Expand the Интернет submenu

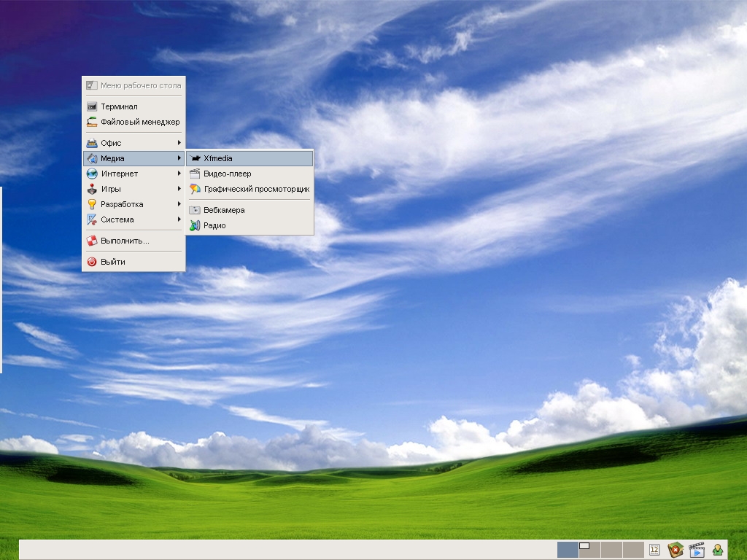coord(133,174)
